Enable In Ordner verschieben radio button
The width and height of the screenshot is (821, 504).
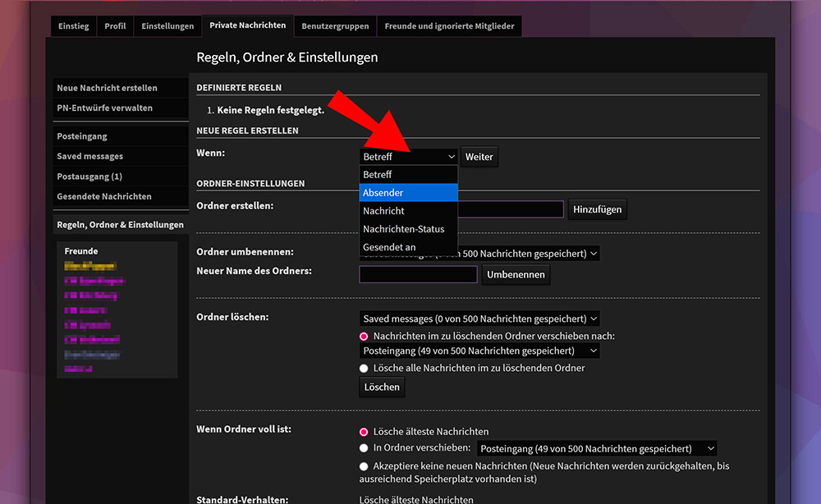(364, 448)
